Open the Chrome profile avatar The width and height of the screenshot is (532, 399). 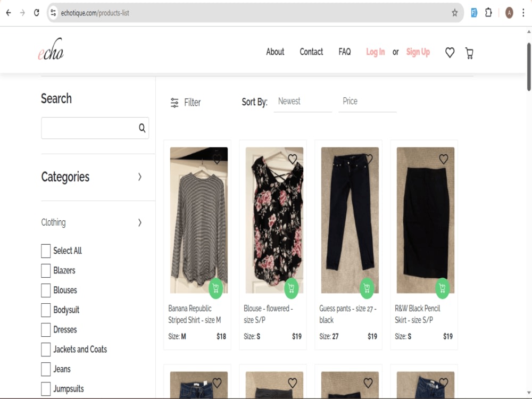[x=509, y=13]
